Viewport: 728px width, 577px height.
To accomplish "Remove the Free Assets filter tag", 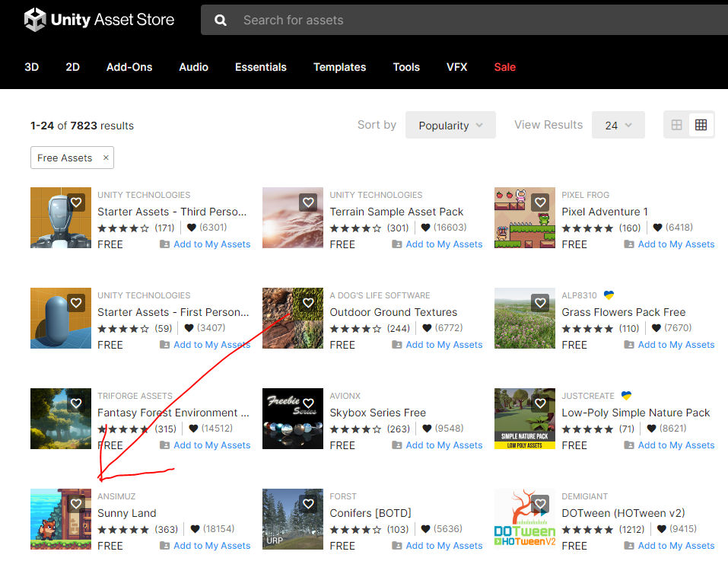I will 106,158.
